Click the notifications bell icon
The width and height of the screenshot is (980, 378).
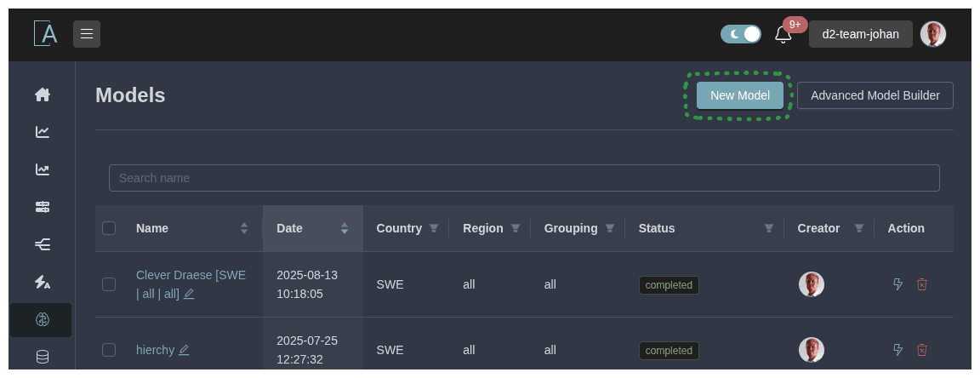[x=783, y=35]
